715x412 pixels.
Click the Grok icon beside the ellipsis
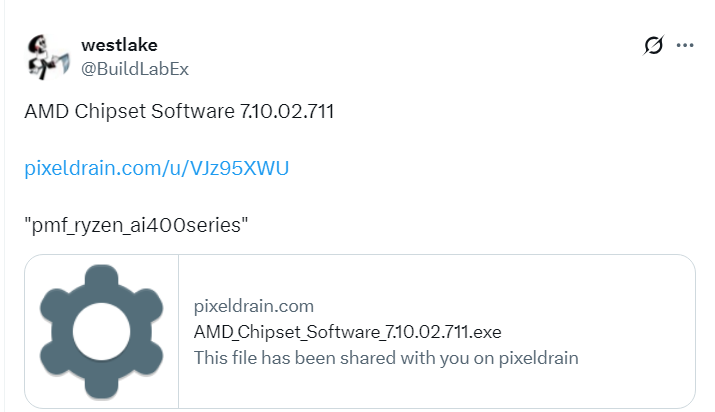tap(654, 45)
